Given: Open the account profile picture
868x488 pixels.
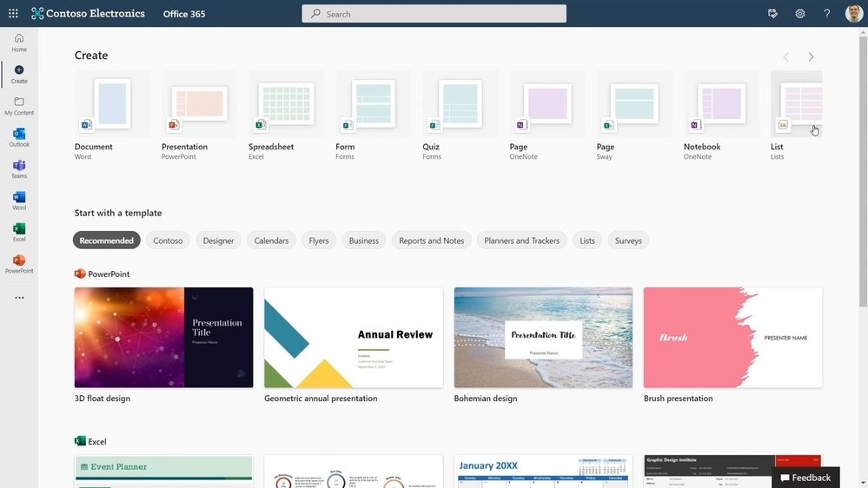Looking at the screenshot, I should tap(853, 13).
